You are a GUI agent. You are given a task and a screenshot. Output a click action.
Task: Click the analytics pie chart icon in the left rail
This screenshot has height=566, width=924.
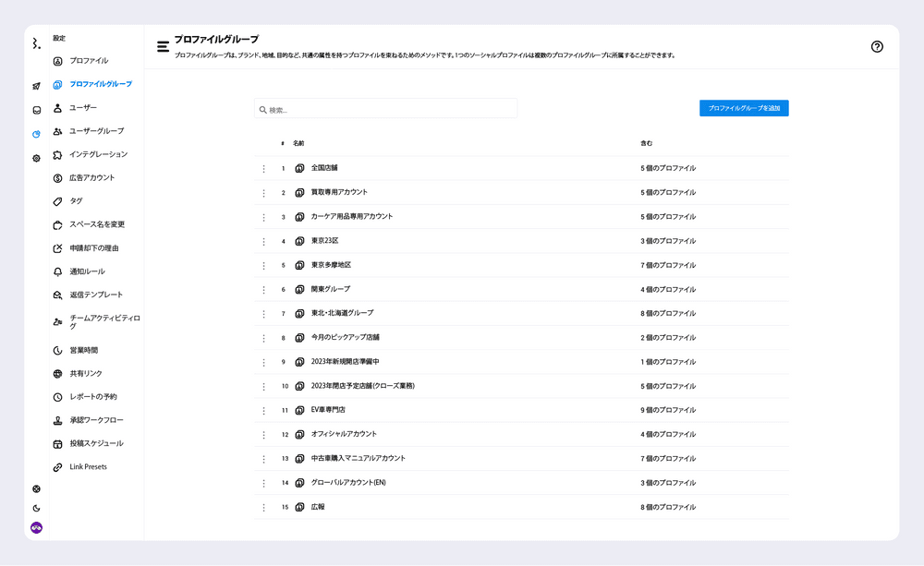click(x=36, y=134)
